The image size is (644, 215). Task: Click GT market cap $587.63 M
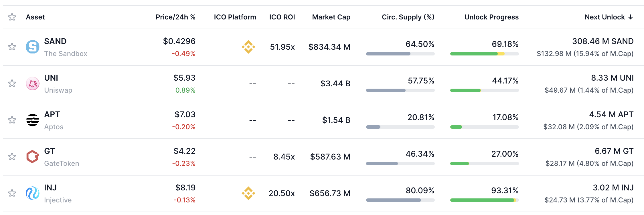point(330,157)
